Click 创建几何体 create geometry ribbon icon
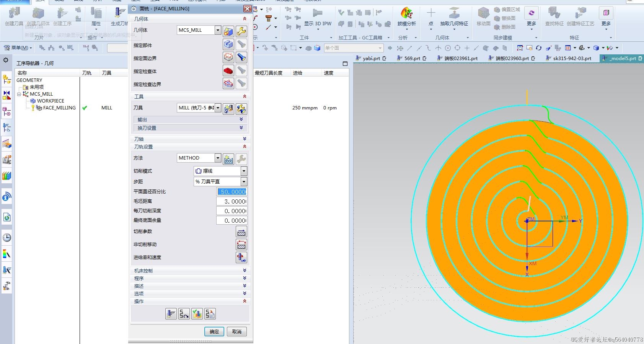This screenshot has height=344, width=644. [38, 17]
